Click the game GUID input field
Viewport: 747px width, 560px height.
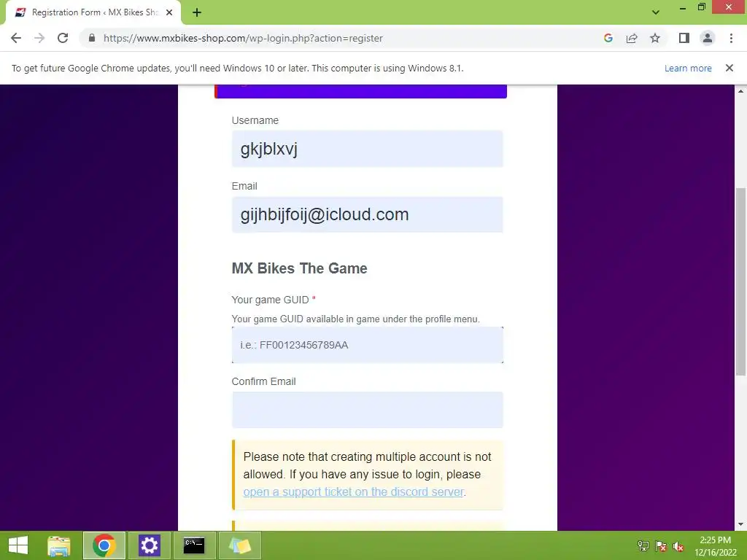coord(368,345)
